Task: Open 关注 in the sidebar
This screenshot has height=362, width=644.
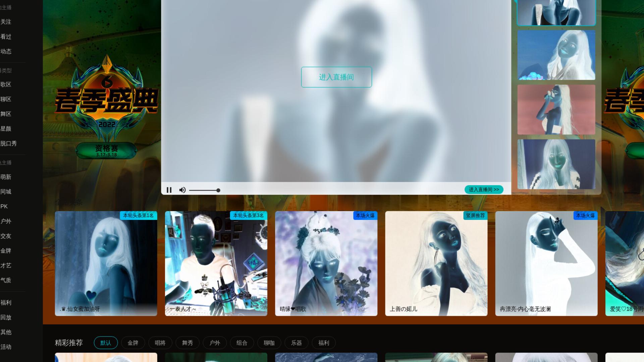Action: point(6,22)
